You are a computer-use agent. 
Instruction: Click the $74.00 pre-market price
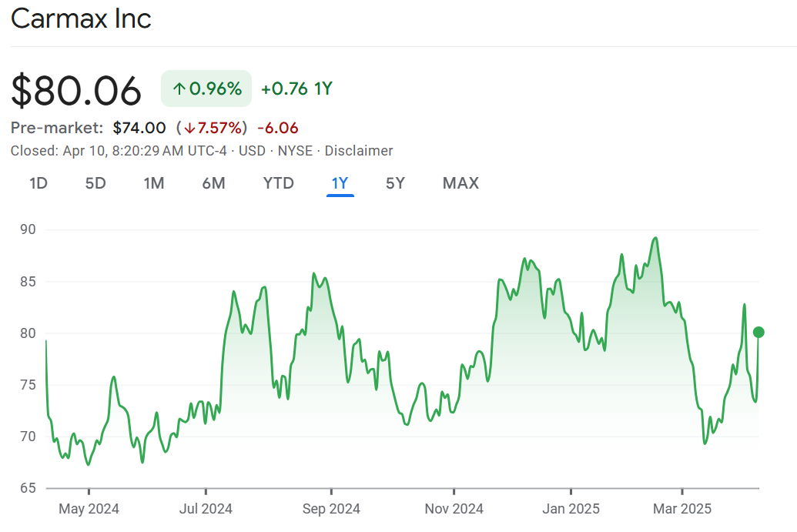139,128
